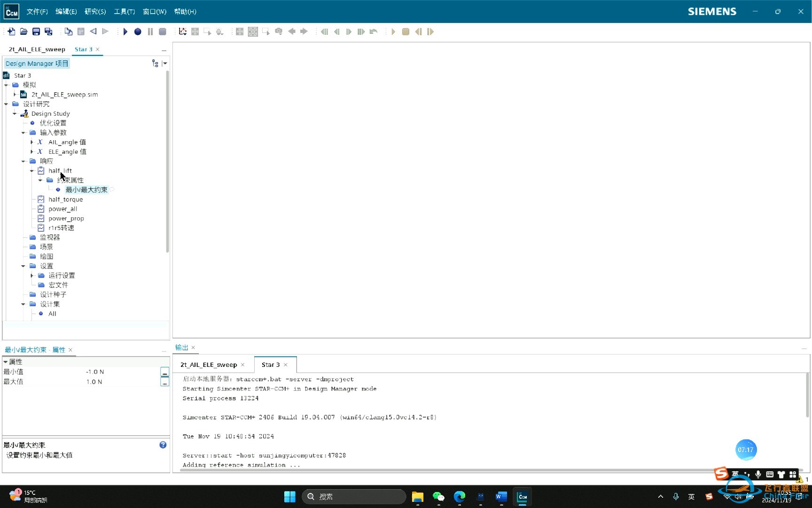Click the grey right arrow view icon
812x508 pixels.
tap(304, 32)
